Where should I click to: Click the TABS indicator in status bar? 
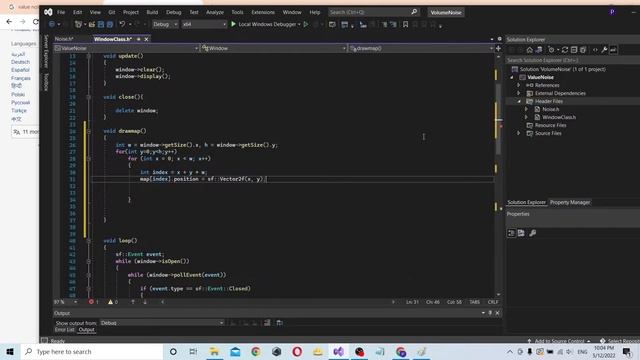[474, 302]
